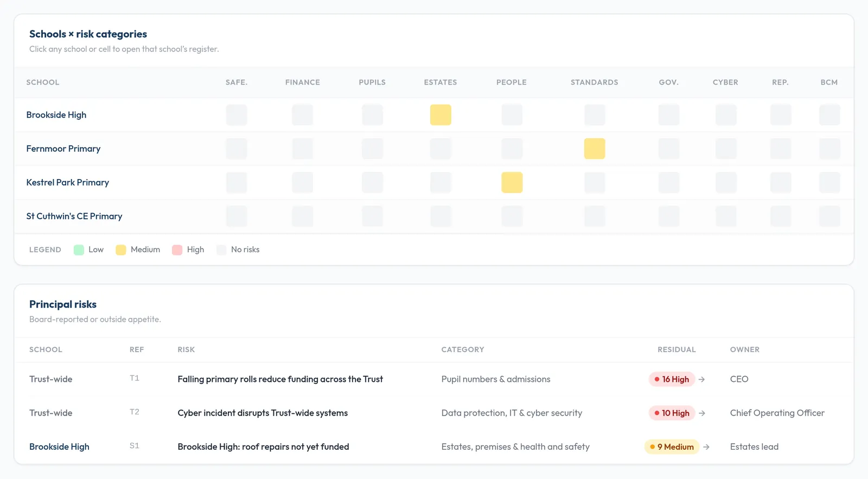The height and width of the screenshot is (479, 868).
Task: Click St Cuthwin's CE Primary Pupils cell
Action: (x=372, y=216)
